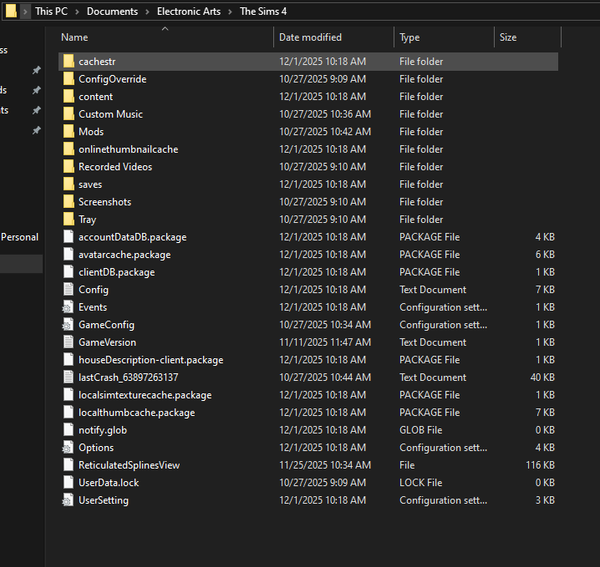Select the saves folder icon

68,184
